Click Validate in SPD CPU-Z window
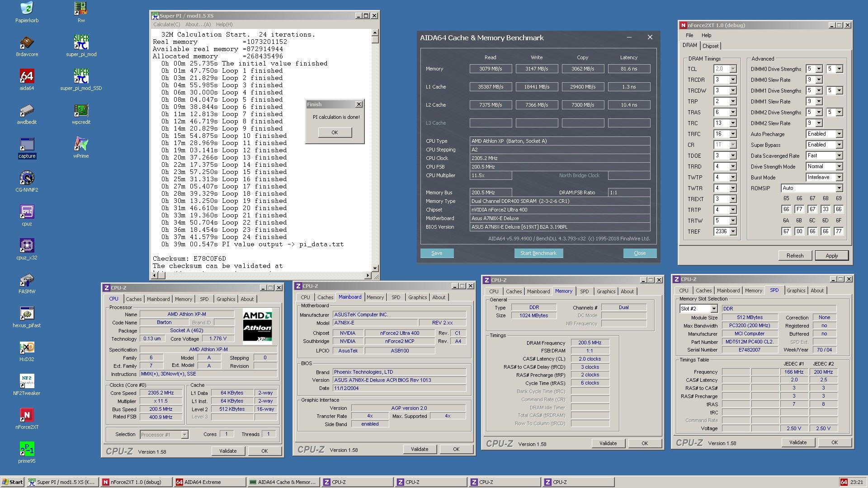This screenshot has width=868, height=488. (798, 442)
